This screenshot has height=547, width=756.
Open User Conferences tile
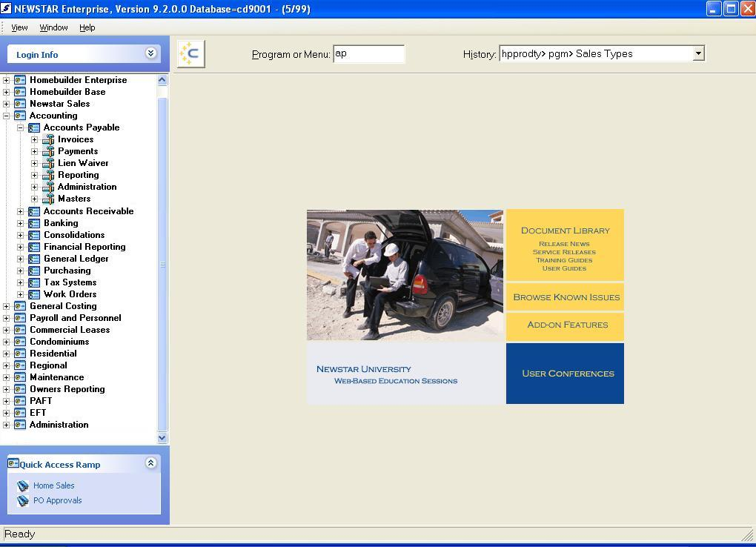point(565,374)
